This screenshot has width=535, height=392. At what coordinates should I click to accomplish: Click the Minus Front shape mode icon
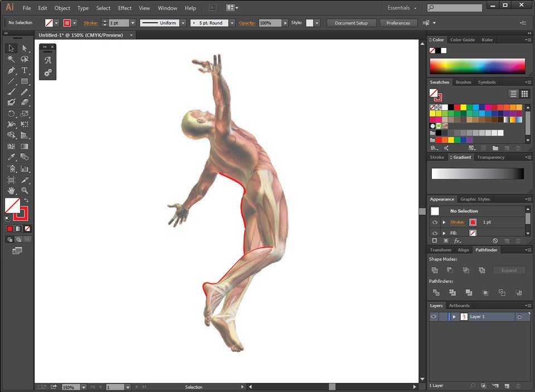[450, 270]
